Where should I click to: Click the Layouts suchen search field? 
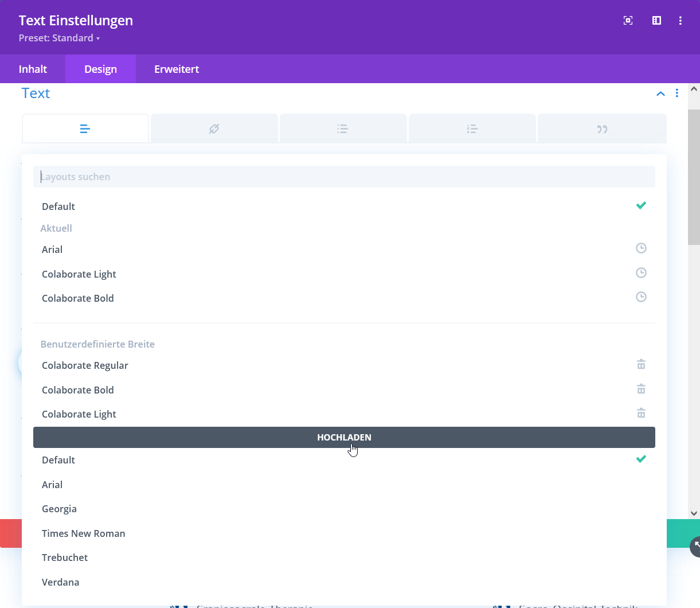pyautogui.click(x=344, y=177)
